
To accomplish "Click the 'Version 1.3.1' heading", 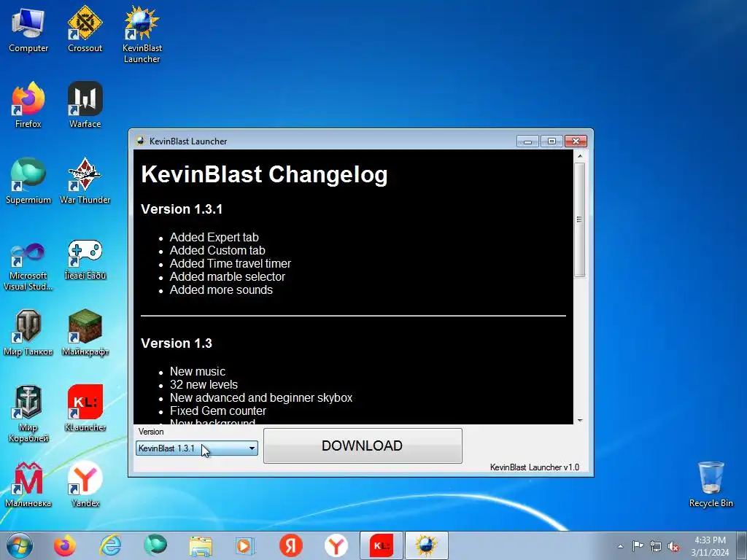I will tap(182, 209).
